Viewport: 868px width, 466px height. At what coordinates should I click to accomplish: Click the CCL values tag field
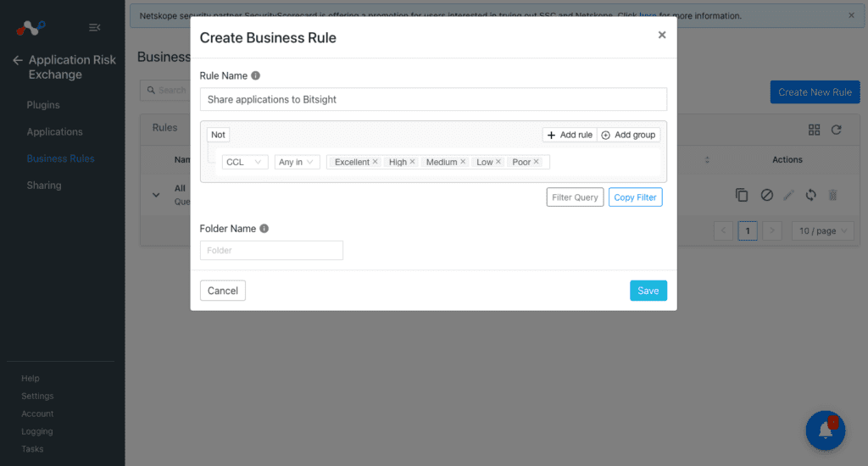(x=438, y=162)
